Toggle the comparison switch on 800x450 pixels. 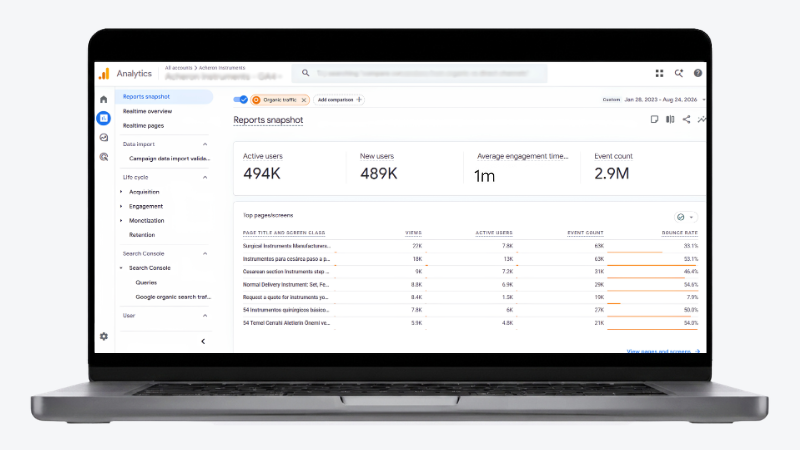pyautogui.click(x=240, y=99)
